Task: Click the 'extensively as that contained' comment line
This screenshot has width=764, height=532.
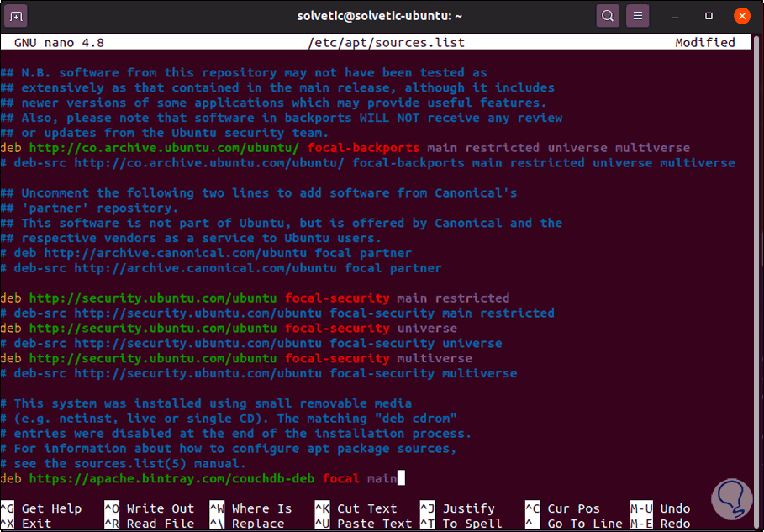Action: pos(277,88)
